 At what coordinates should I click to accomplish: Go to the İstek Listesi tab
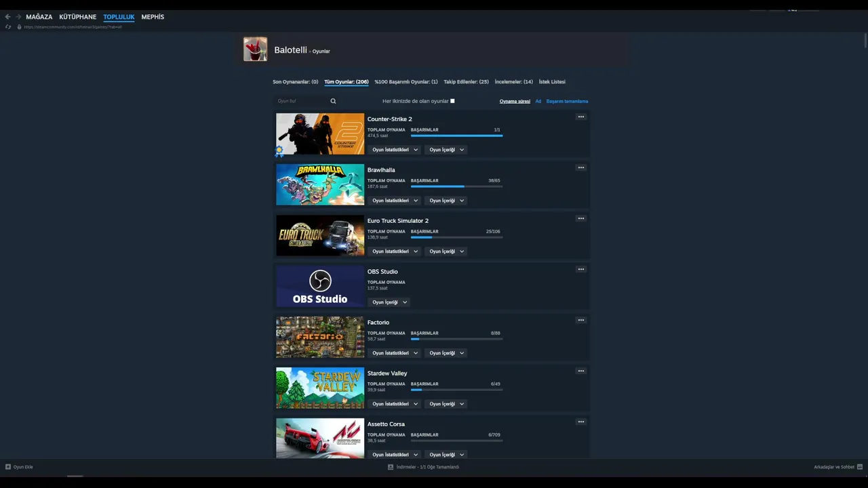[x=552, y=82]
